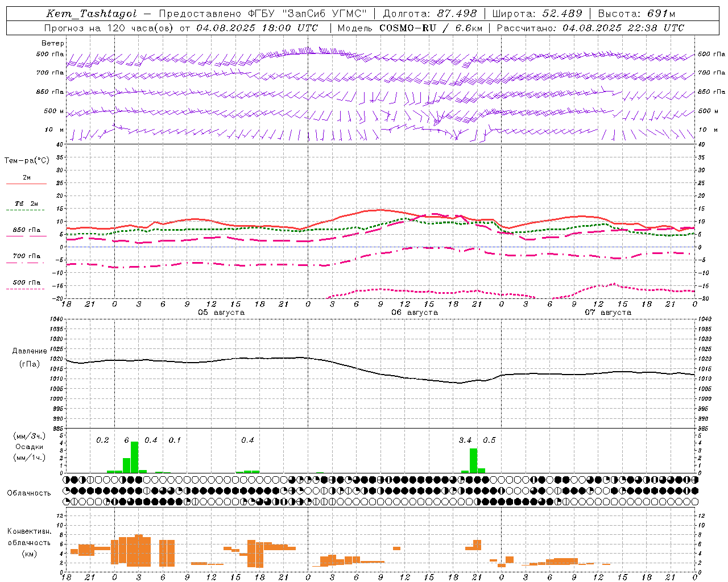Click the 'Тем-ра(°C)' axis label
The height and width of the screenshot is (582, 728).
pyautogui.click(x=27, y=161)
